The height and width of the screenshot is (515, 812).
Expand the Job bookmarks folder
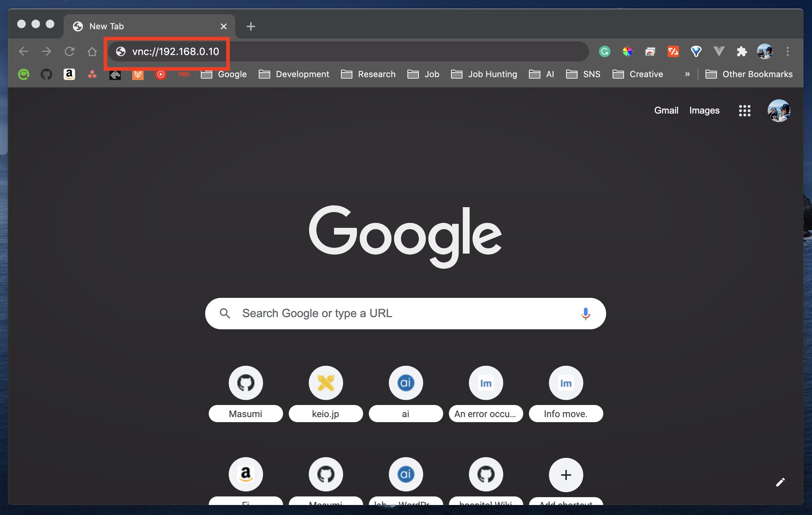click(423, 74)
